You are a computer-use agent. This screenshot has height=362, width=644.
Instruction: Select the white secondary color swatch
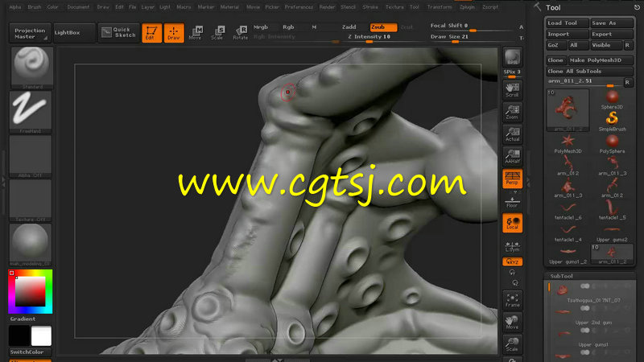(41, 335)
